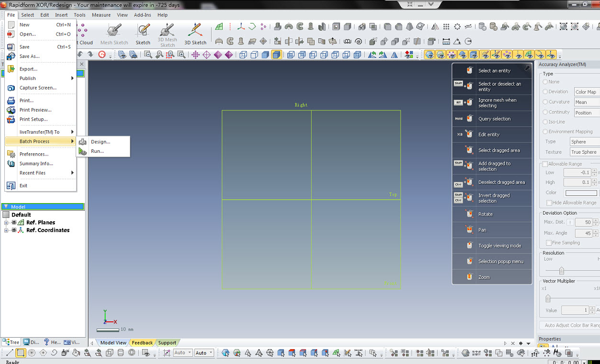The width and height of the screenshot is (600, 364).
Task: Click the green mesh grid icon beside 3D Sketch
Action: pyautogui.click(x=219, y=27)
